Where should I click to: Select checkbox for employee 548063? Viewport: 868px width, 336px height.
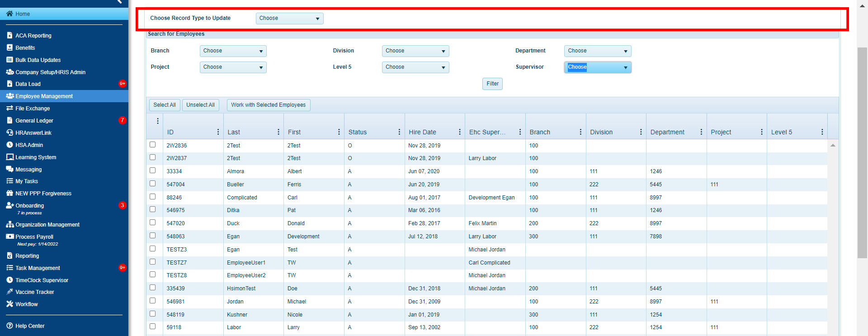[x=152, y=236]
